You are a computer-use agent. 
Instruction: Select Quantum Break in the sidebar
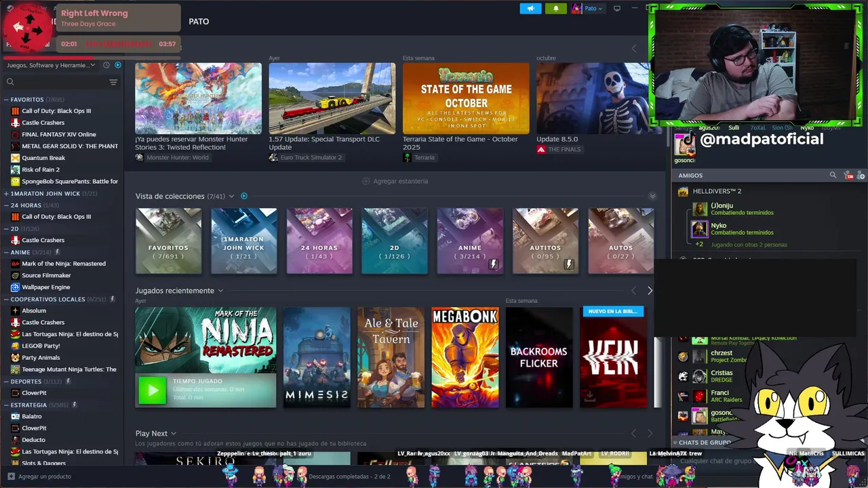[x=43, y=158]
